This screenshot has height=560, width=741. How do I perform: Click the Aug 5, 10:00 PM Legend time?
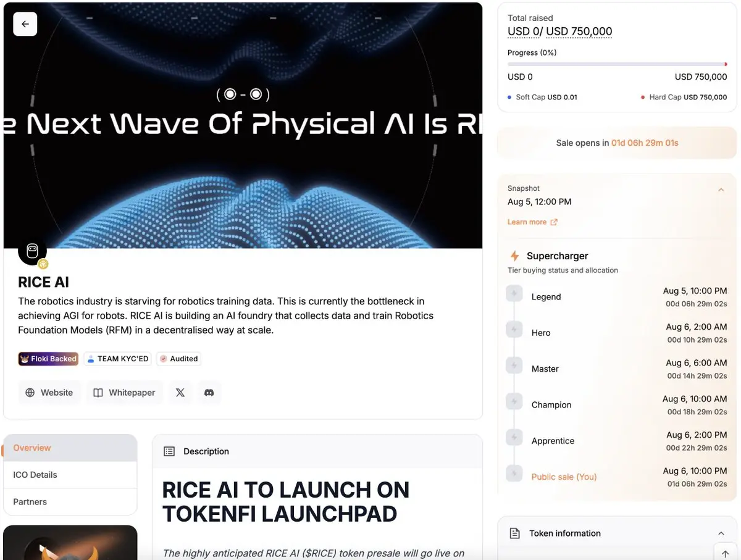[695, 291]
